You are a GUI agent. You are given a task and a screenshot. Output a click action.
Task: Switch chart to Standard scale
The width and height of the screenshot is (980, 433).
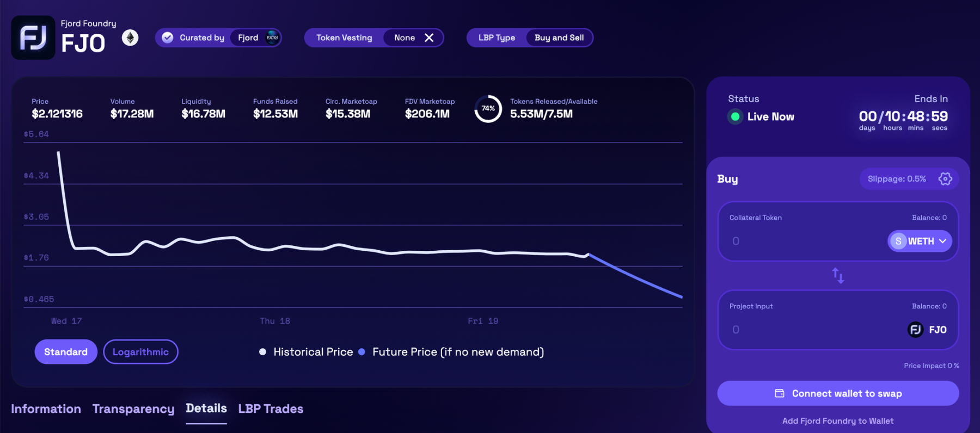click(x=66, y=352)
